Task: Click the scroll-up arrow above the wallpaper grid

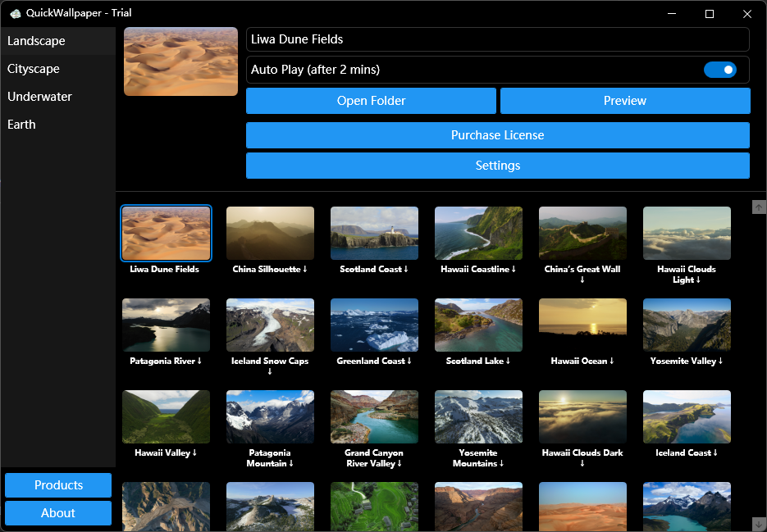Action: tap(759, 207)
